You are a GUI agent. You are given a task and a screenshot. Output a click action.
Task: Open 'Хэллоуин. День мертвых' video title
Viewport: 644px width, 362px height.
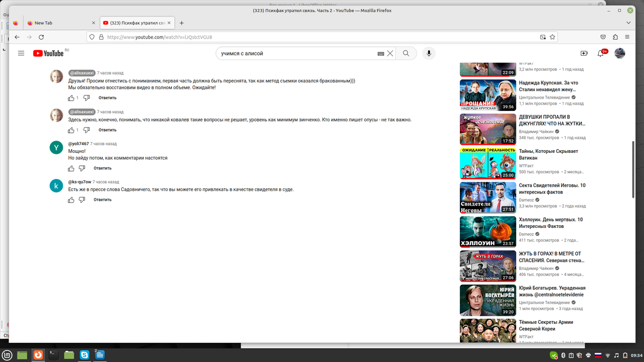point(551,223)
